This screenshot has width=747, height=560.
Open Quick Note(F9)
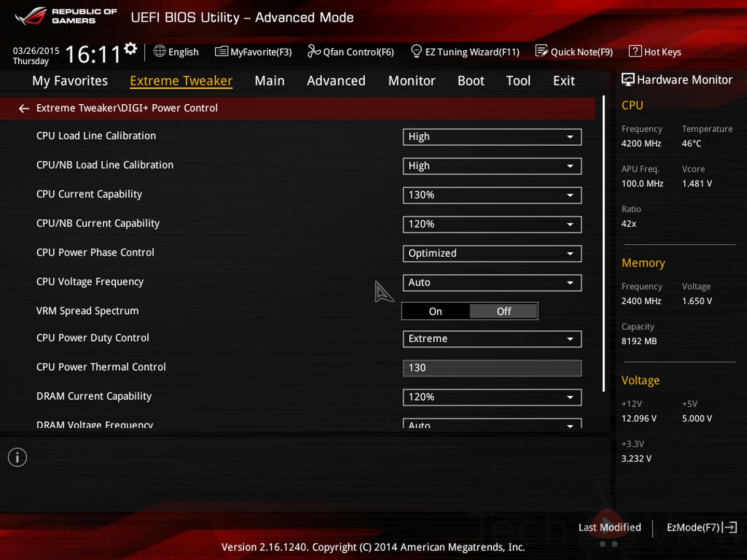pos(574,52)
